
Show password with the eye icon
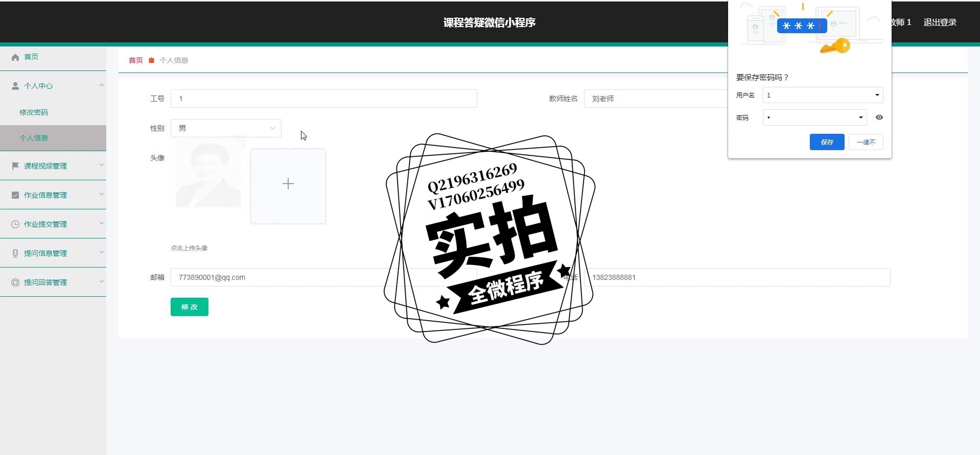879,117
